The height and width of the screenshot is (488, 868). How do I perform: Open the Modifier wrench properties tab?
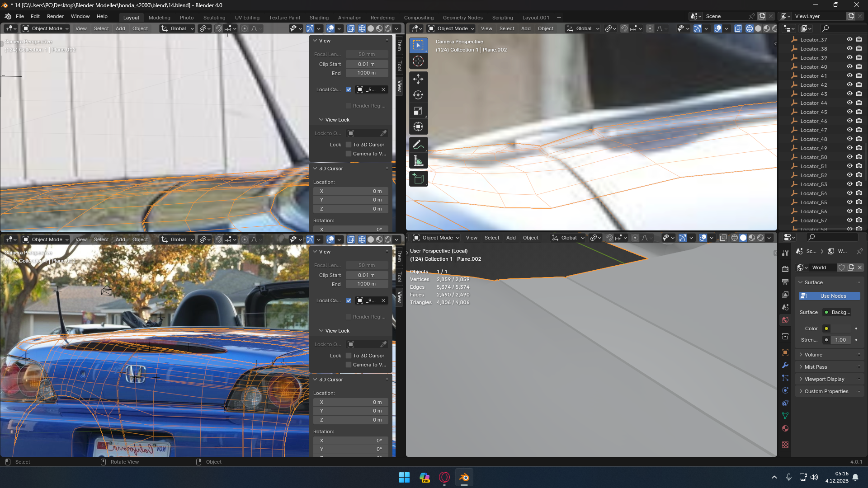pos(785,365)
